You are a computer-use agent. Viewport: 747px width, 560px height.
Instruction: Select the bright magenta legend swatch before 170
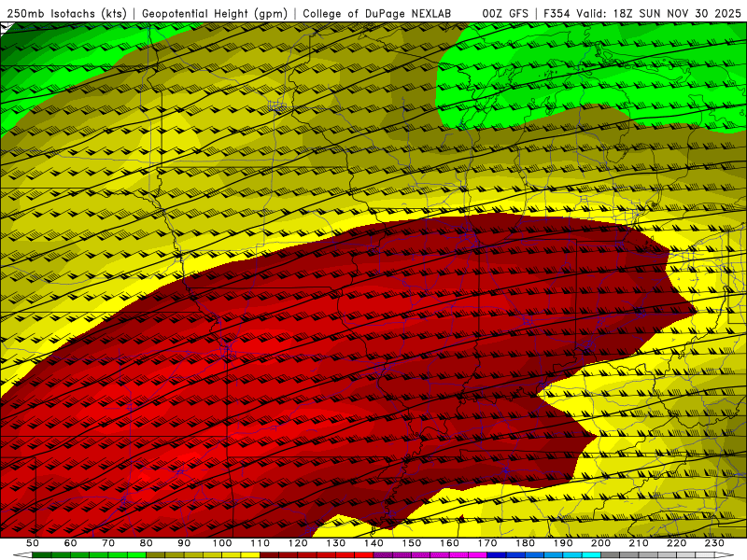(478, 555)
